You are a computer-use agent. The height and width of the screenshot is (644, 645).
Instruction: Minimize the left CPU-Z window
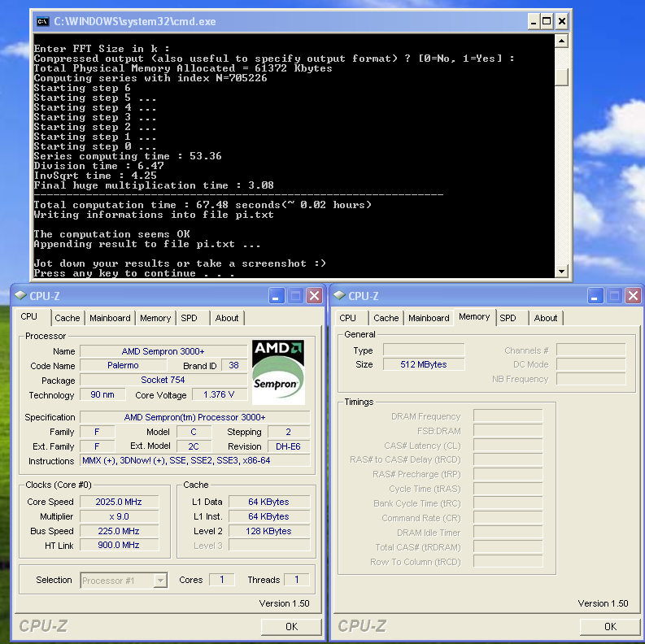[277, 296]
